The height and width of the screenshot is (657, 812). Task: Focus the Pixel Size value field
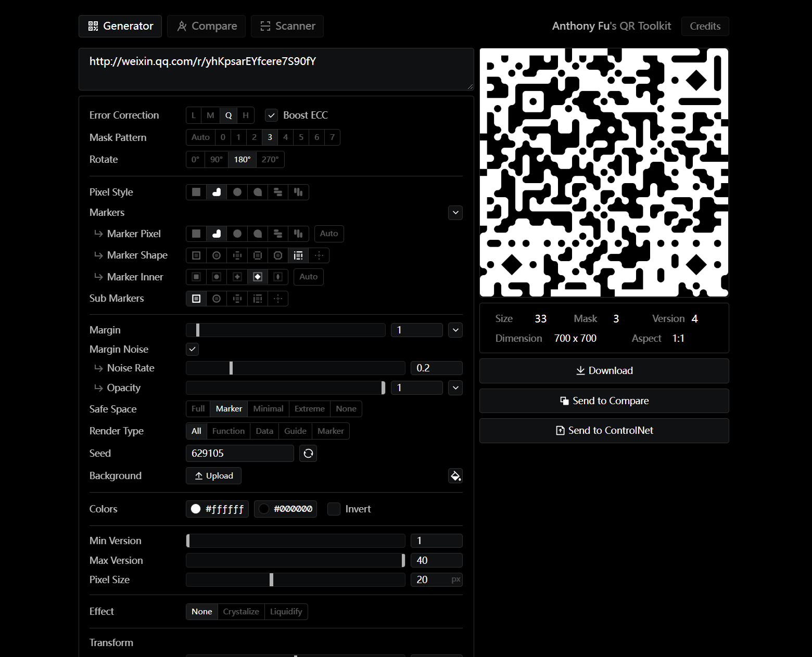pos(436,580)
